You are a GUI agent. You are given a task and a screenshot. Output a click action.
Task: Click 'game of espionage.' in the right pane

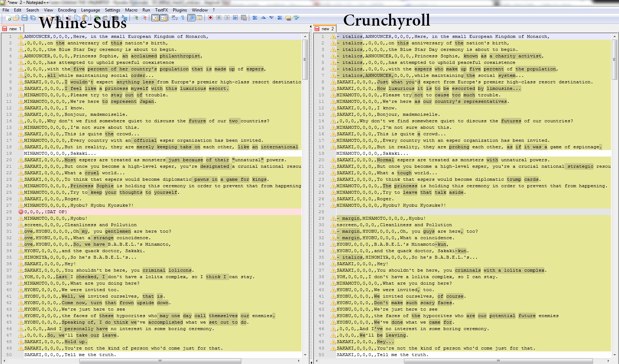[x=576, y=147]
